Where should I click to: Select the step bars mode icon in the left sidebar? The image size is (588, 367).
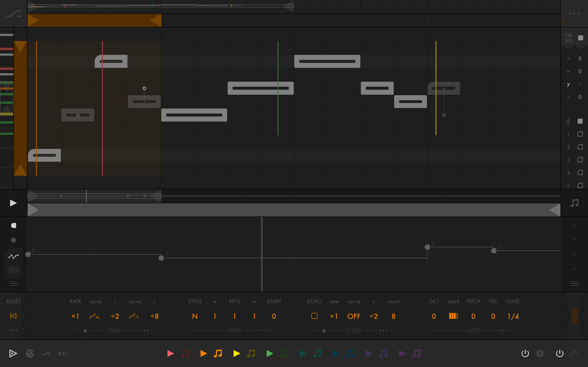click(13, 270)
